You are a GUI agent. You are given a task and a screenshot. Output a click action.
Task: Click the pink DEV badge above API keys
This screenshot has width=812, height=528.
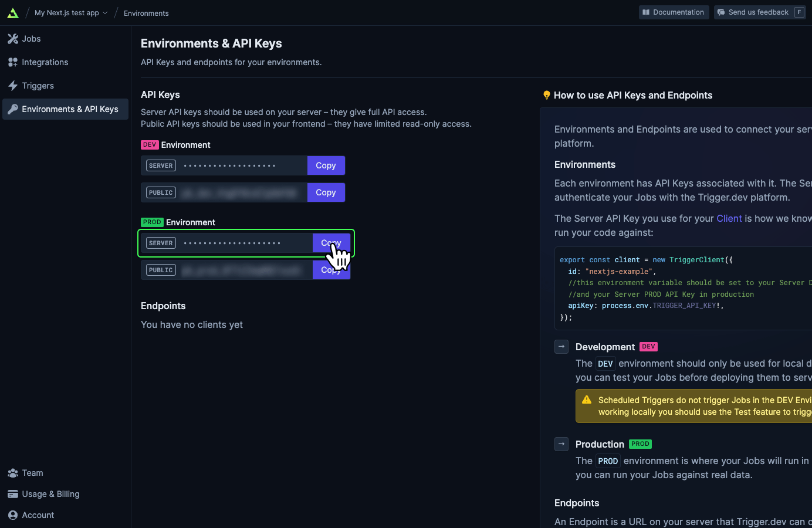coord(150,145)
